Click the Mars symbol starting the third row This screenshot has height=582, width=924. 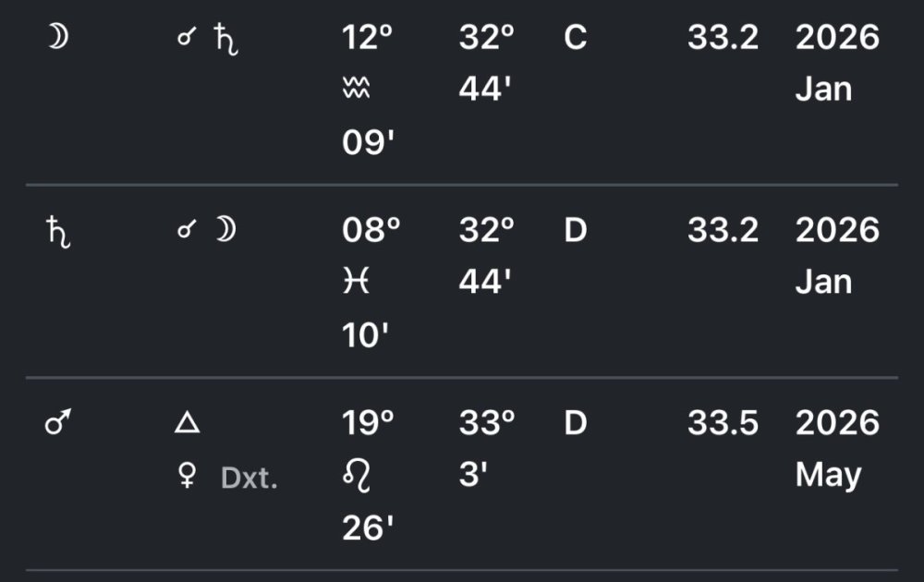coord(58,423)
